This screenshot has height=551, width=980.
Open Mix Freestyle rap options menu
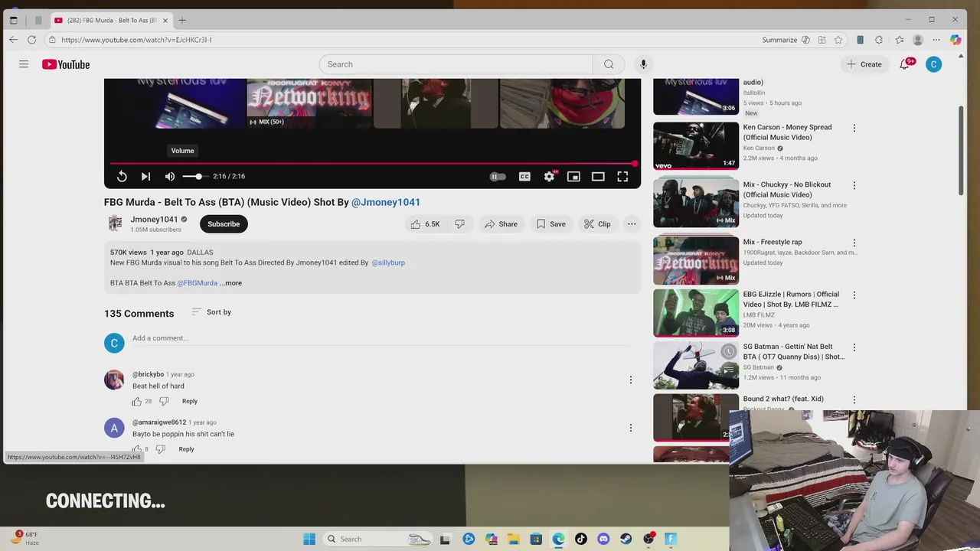point(854,243)
